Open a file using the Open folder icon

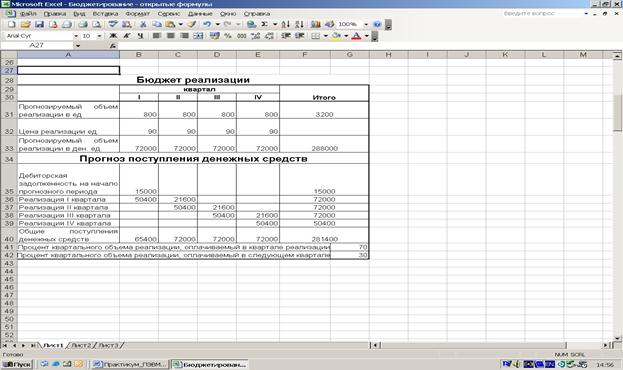point(25,25)
